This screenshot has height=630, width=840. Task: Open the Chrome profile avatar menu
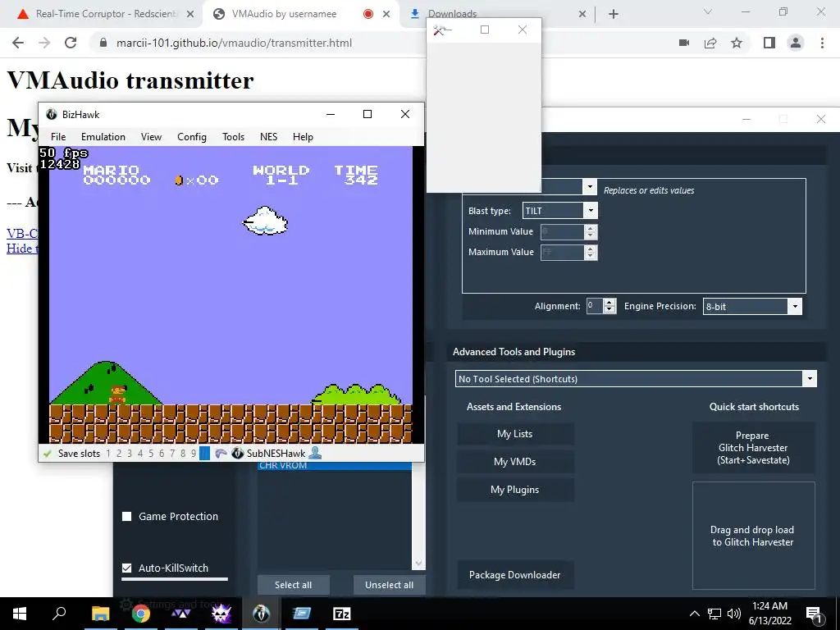point(796,43)
